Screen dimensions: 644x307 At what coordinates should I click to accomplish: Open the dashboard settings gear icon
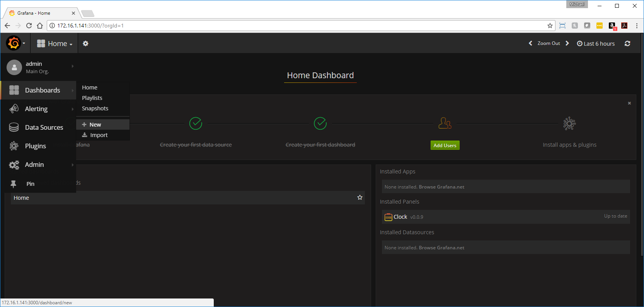click(x=85, y=43)
